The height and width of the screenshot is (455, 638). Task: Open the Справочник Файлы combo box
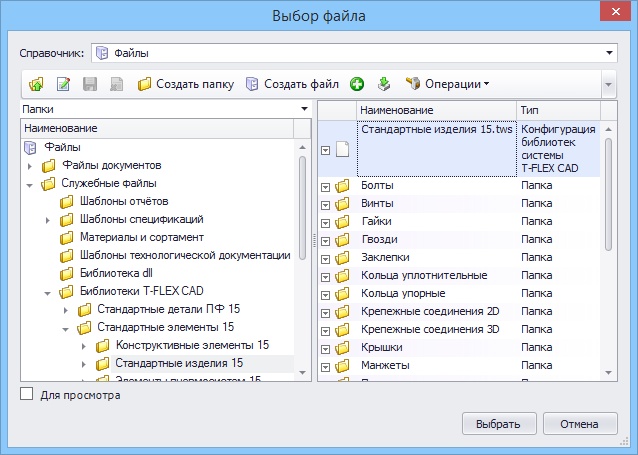(354, 53)
